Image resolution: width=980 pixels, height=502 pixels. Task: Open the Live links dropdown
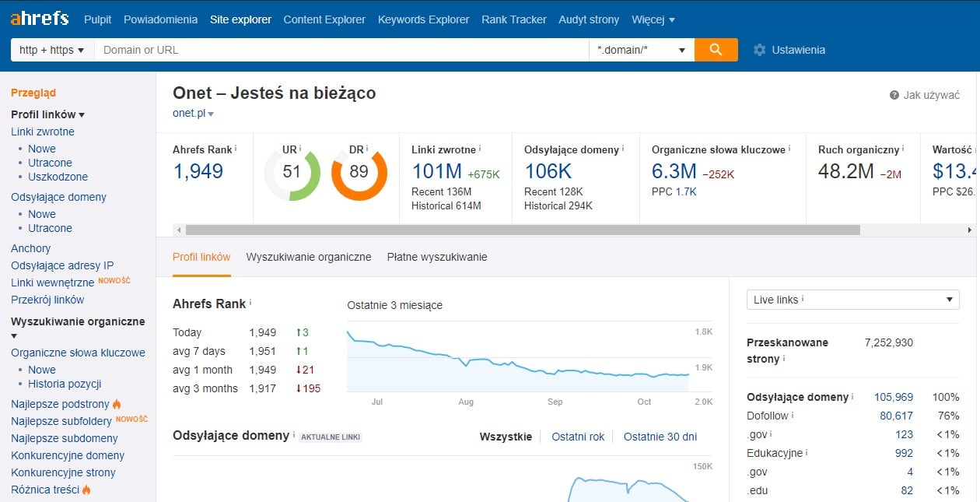(x=852, y=300)
